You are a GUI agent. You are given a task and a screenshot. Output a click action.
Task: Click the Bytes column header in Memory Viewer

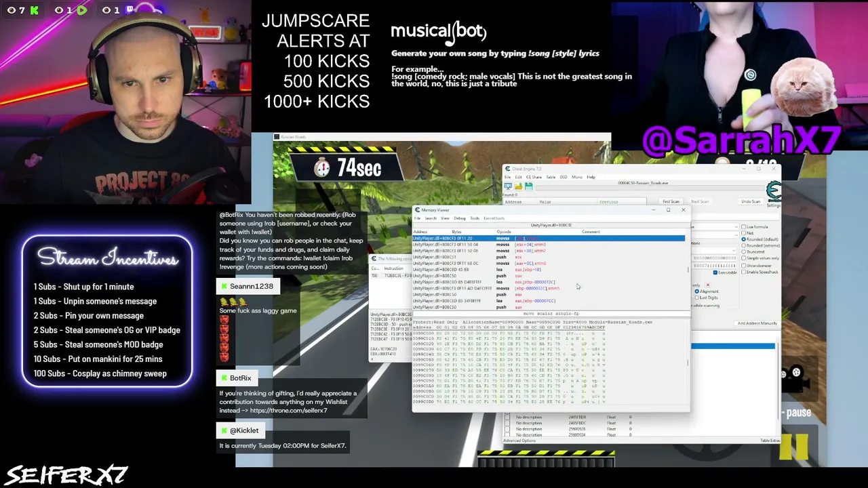(x=456, y=232)
